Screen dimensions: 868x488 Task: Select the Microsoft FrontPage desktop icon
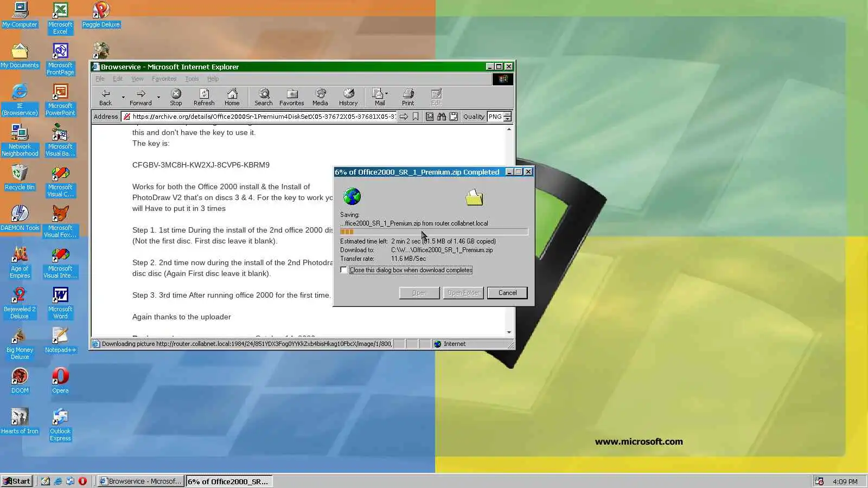tap(60, 59)
